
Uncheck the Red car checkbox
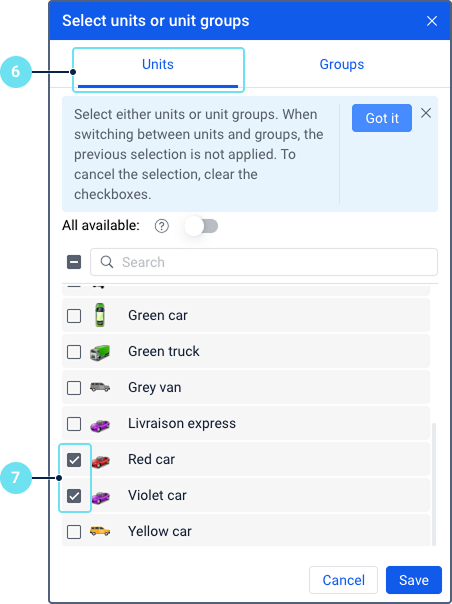[x=74, y=460]
